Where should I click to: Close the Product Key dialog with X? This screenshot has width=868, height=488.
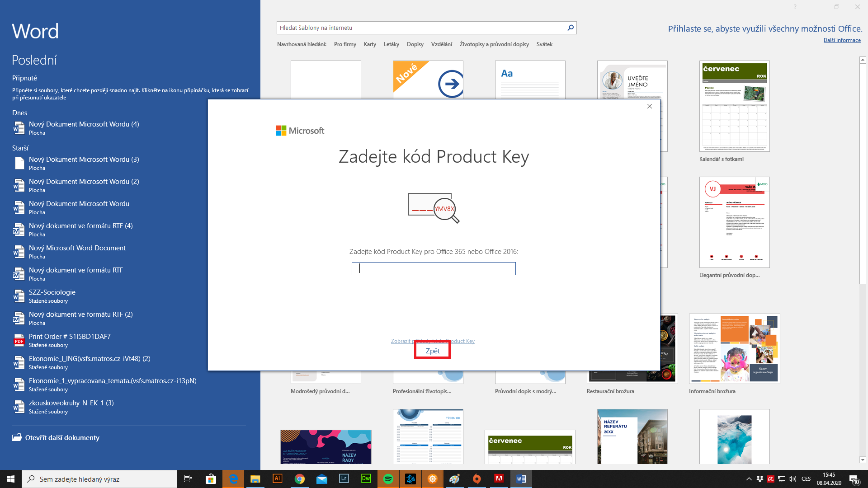tap(650, 106)
